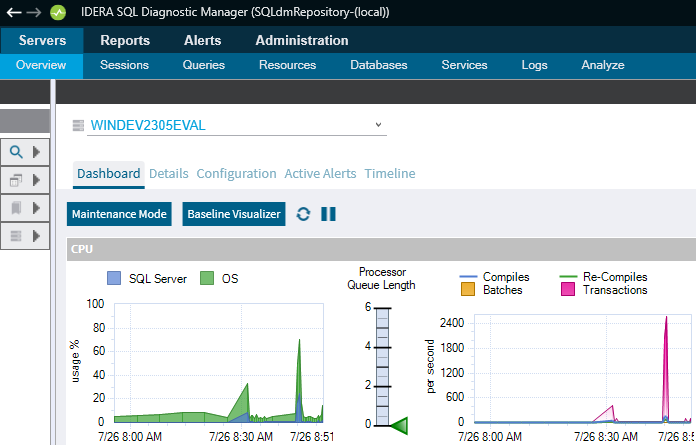Toggle Maintenance Mode for the server

click(119, 214)
